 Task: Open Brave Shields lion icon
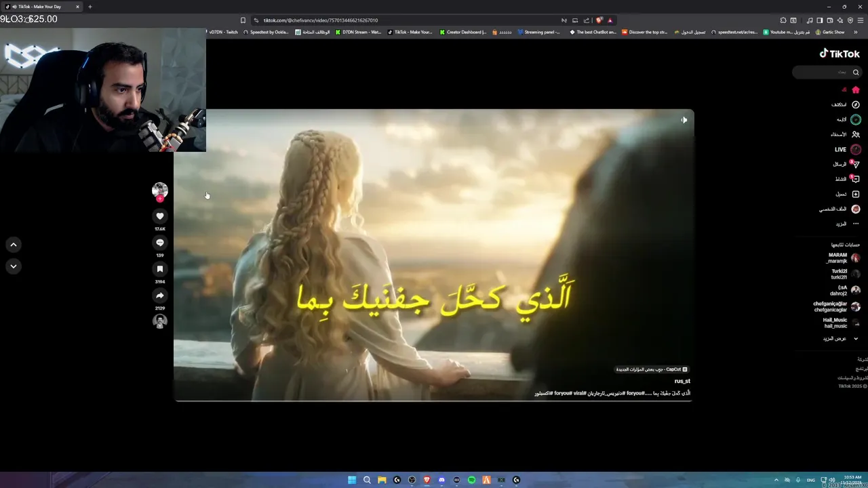[x=599, y=20]
